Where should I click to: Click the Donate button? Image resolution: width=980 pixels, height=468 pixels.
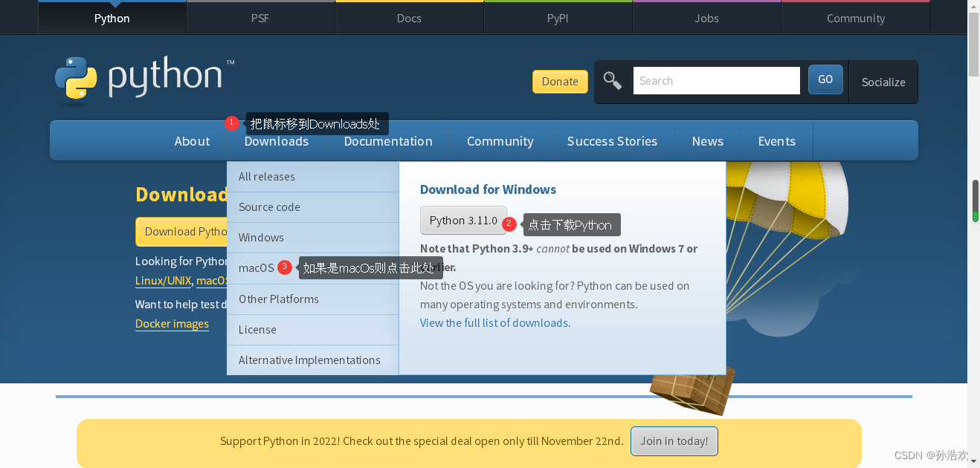[560, 81]
